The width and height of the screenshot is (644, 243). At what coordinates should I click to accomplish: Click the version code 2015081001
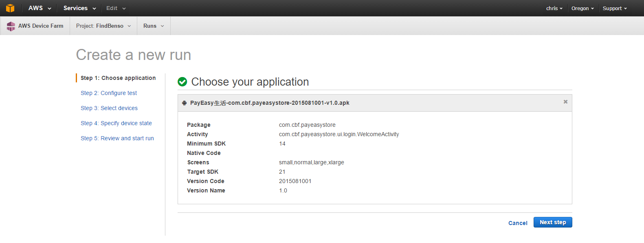[x=295, y=181]
